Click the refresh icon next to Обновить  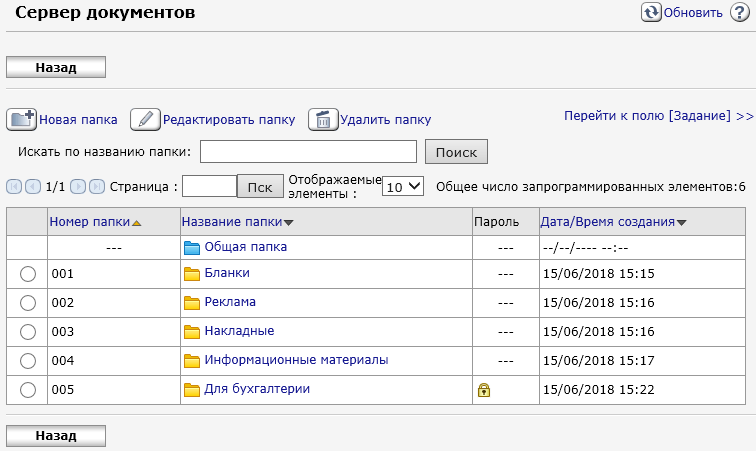point(651,13)
